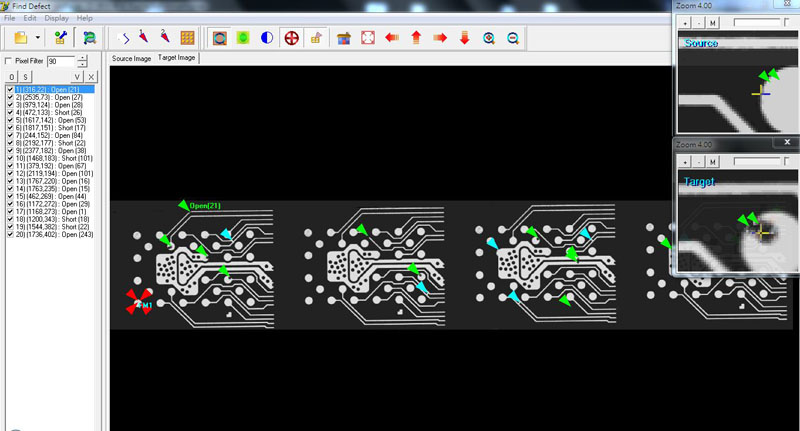Click the half black-white circle contrast icon
The height and width of the screenshot is (431, 800).
coord(267,38)
